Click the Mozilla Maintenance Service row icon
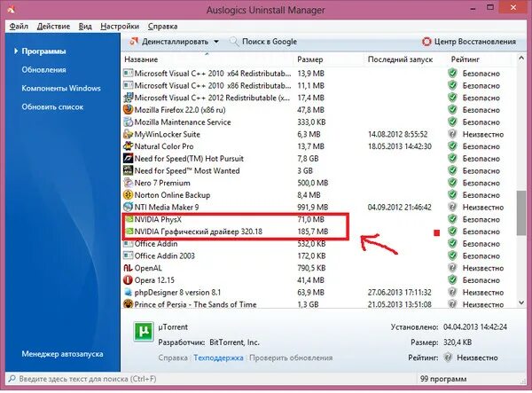The height and width of the screenshot is (393, 532). [128, 122]
